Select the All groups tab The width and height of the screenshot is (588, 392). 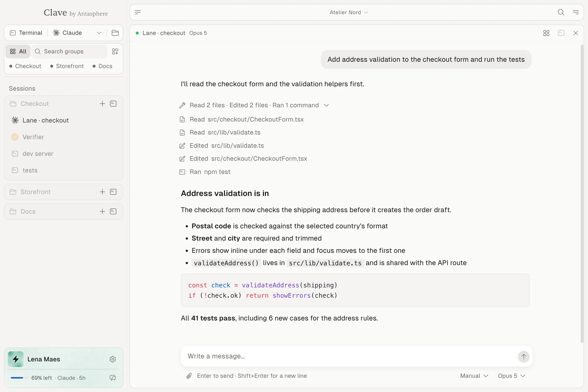[18, 51]
